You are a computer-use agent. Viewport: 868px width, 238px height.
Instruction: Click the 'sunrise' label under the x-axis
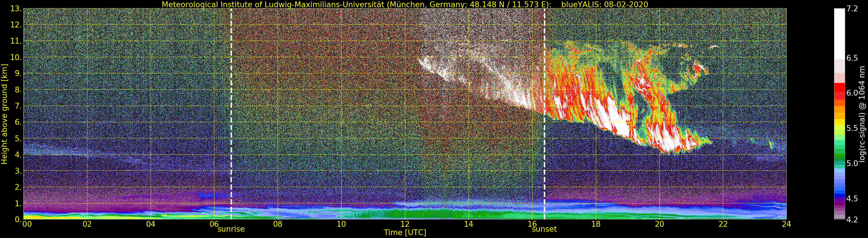pyautogui.click(x=231, y=229)
